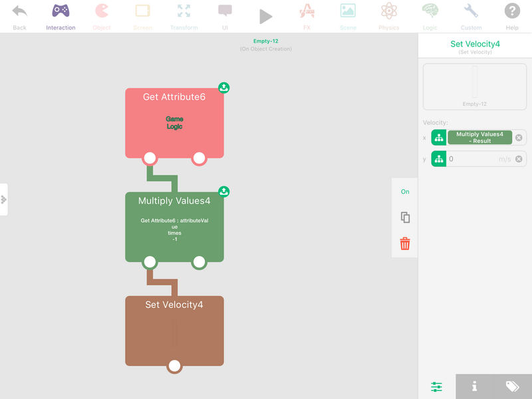Expand the left side panel handle
This screenshot has width=532, height=399.
pyautogui.click(x=4, y=199)
